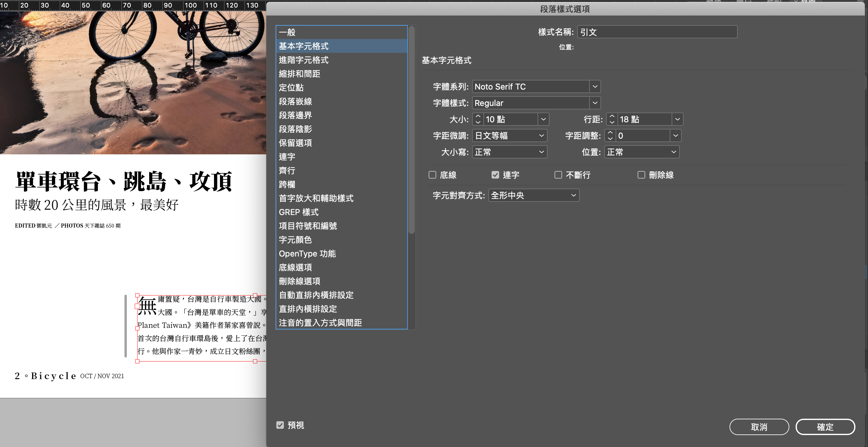Enable the 底線 underline checkbox
The image size is (868, 447).
(x=432, y=175)
